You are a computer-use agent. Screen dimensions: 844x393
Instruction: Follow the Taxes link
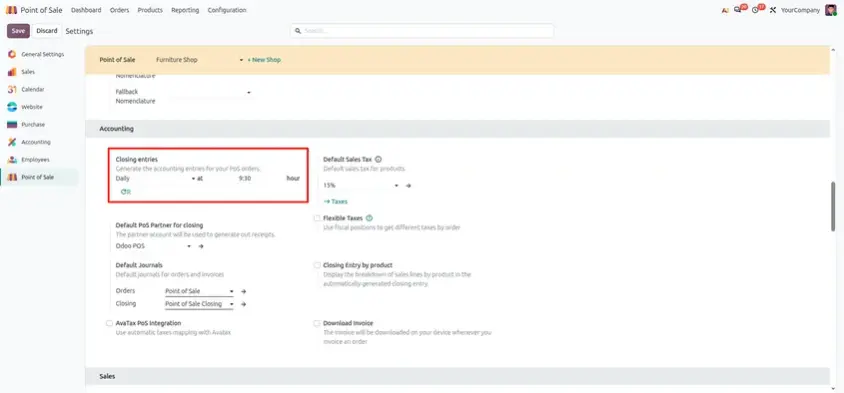point(336,201)
